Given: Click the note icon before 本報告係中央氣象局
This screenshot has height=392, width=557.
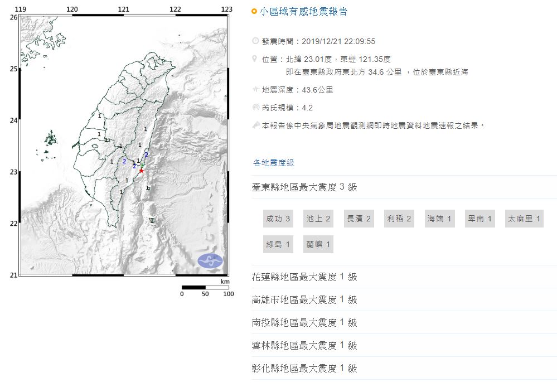Looking at the screenshot, I should (x=255, y=125).
